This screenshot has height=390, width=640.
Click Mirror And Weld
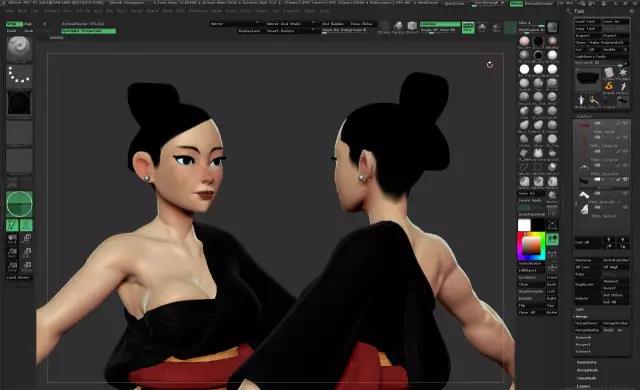tap(291, 24)
